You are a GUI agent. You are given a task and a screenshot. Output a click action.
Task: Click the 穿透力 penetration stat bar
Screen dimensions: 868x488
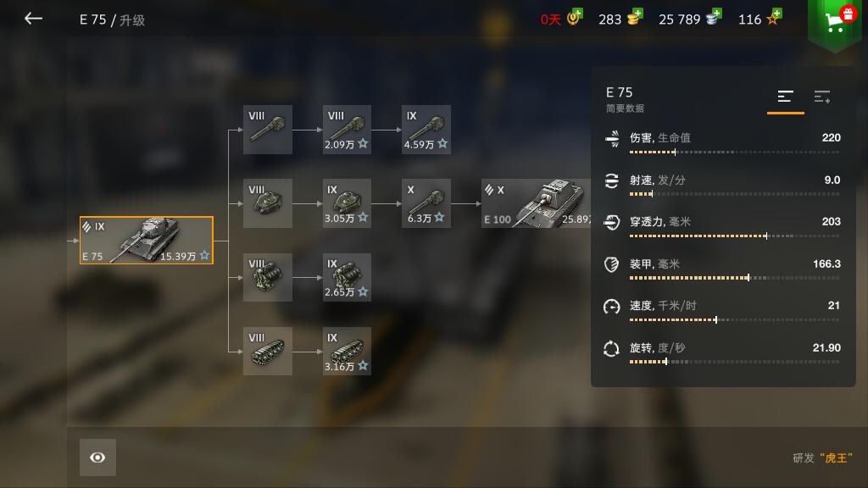click(x=734, y=236)
